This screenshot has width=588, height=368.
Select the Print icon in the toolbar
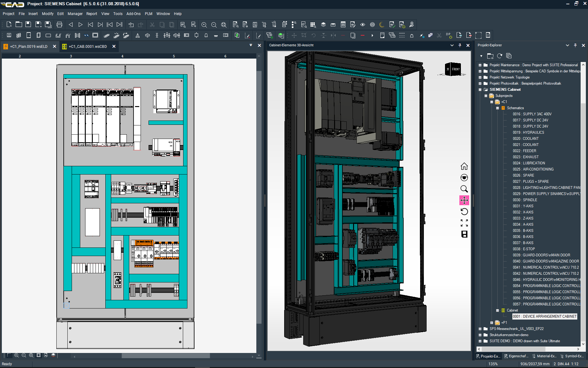click(x=59, y=25)
